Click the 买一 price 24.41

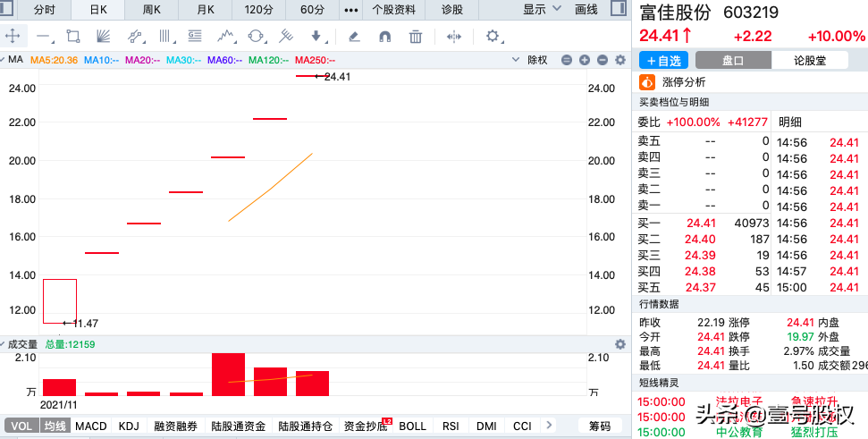[701, 224]
